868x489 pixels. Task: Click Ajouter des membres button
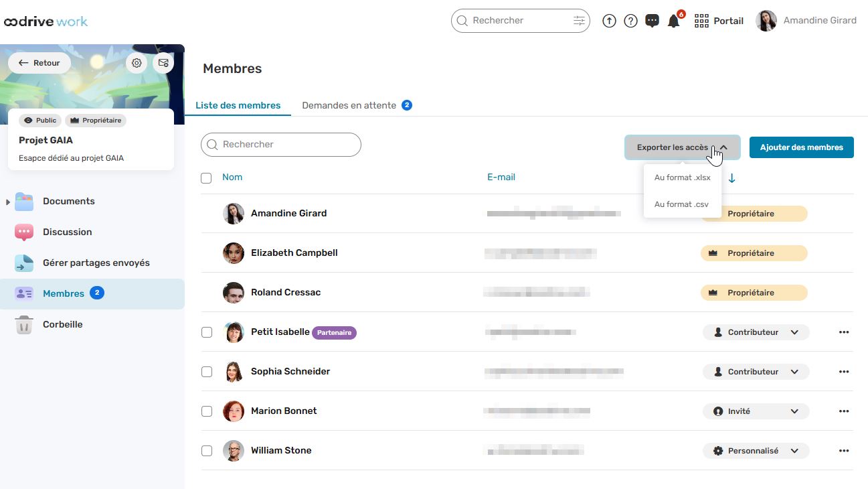pyautogui.click(x=801, y=147)
